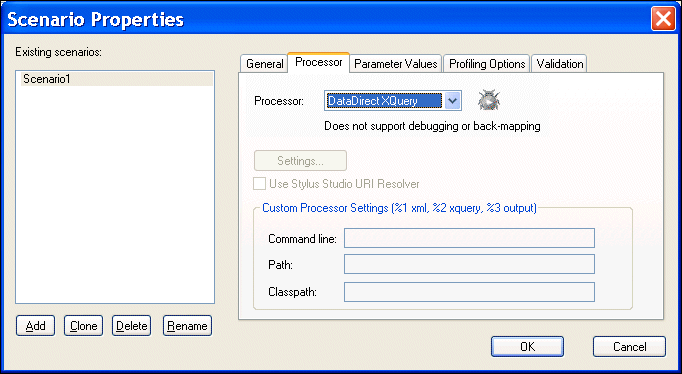Clone the selected scenario
Image resolution: width=682 pixels, height=374 pixels.
pyautogui.click(x=84, y=326)
